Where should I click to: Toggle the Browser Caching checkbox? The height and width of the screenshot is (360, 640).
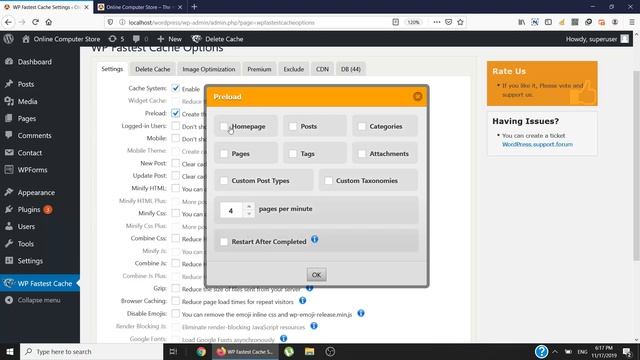(x=176, y=301)
